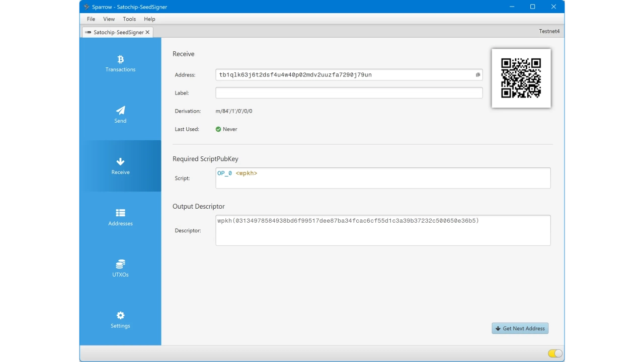Open the Addresses list icon
This screenshot has height=362, width=644.
tap(120, 213)
